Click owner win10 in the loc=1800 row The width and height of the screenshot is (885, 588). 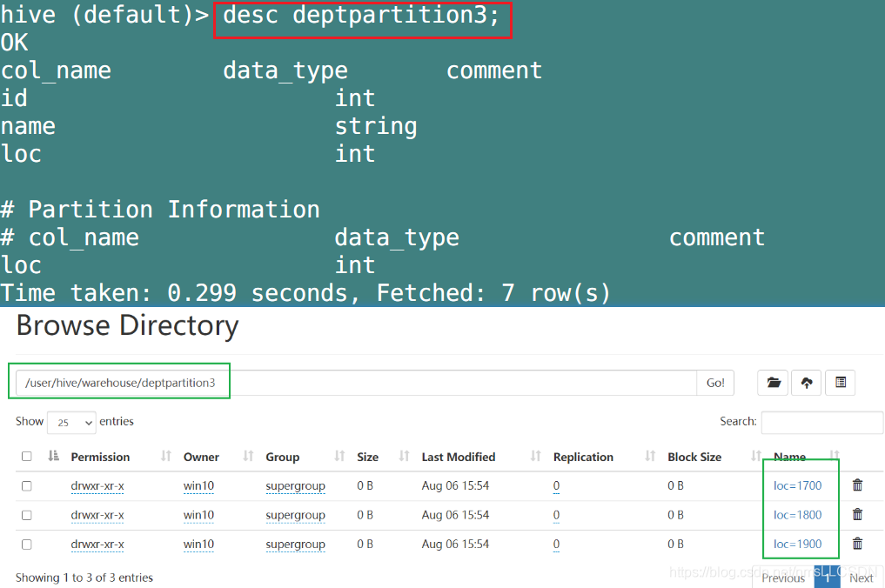point(198,515)
